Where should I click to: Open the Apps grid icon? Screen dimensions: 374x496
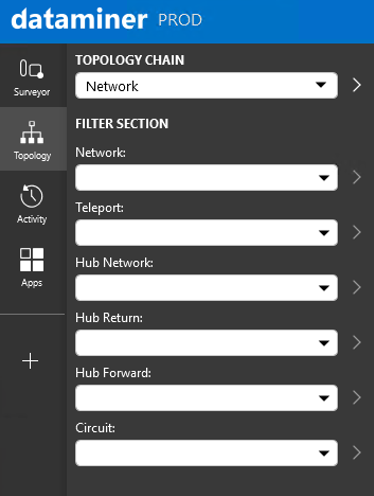32,267
